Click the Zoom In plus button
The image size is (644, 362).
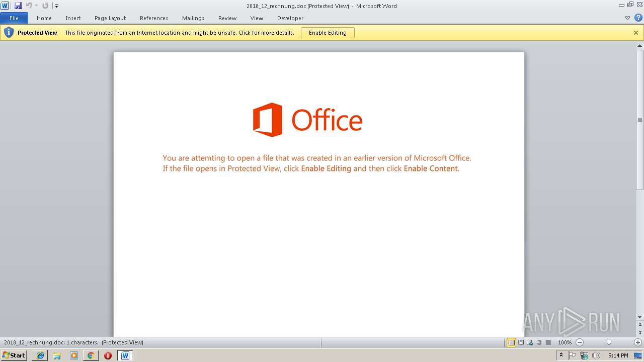point(638,342)
